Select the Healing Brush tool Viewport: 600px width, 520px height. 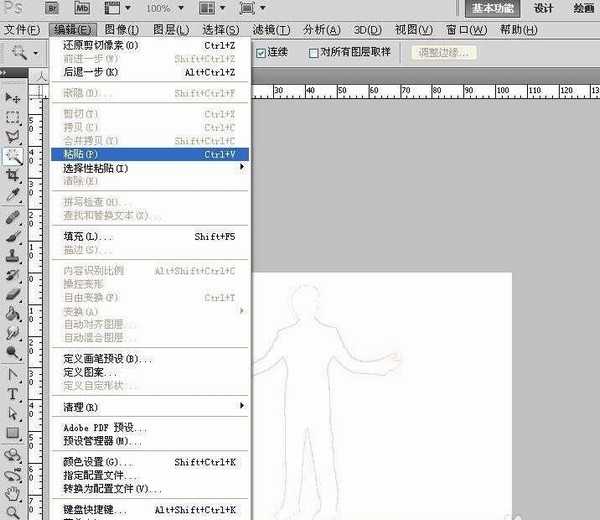12,217
